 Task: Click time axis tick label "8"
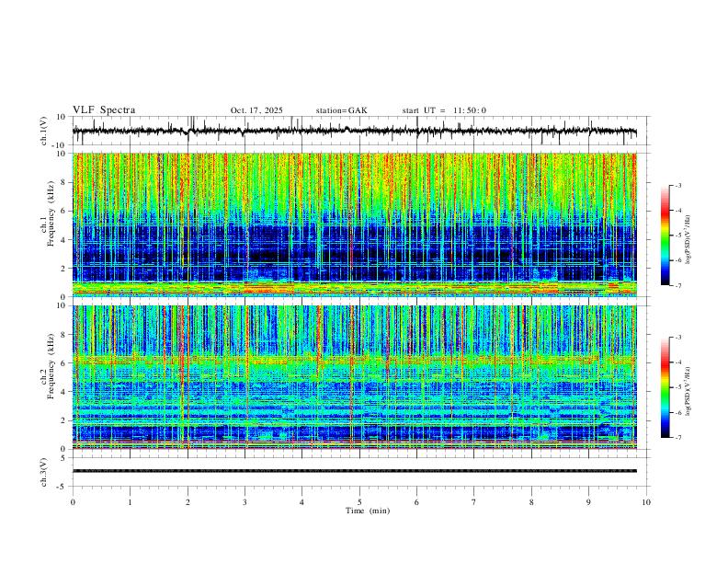(531, 502)
